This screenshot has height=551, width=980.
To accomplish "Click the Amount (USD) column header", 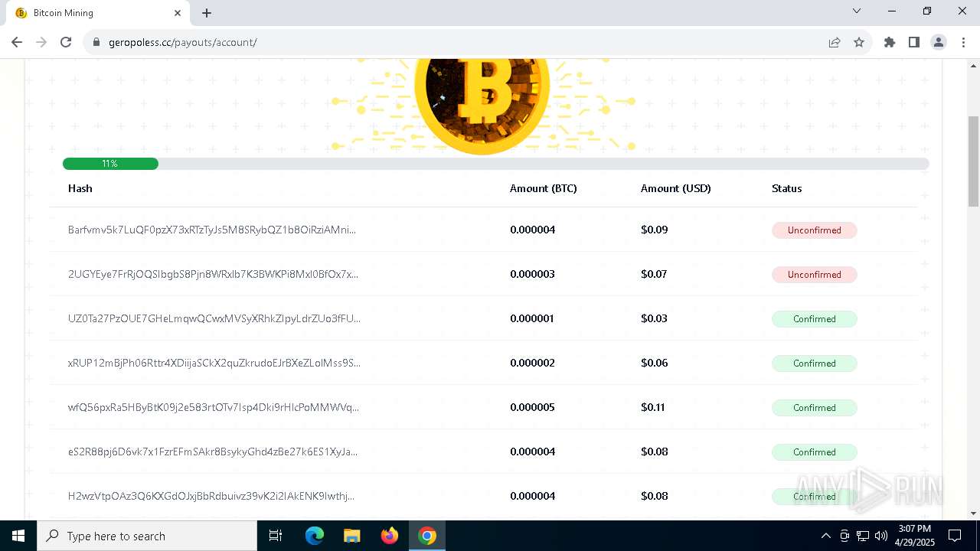I will coord(675,188).
